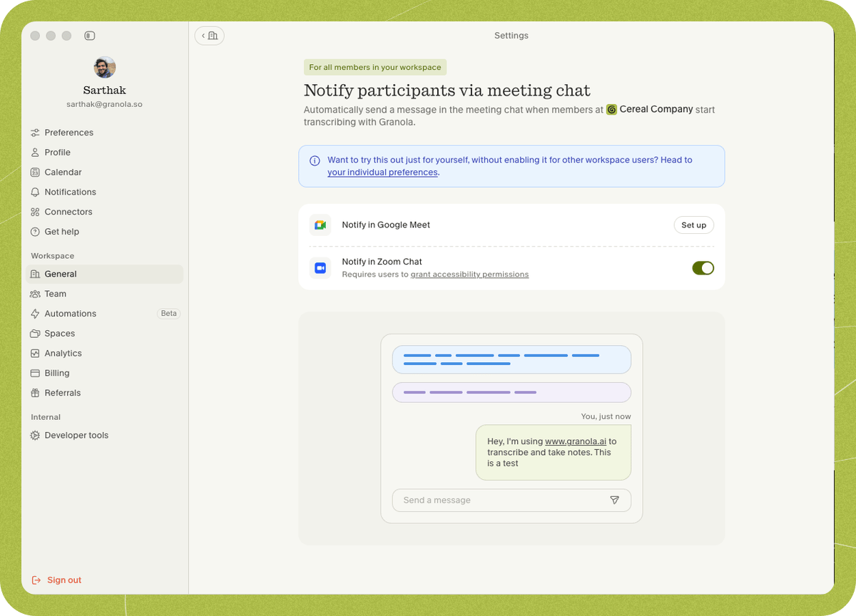Click the Zoom logo icon
Viewport: 856px width, 616px height.
[320, 268]
